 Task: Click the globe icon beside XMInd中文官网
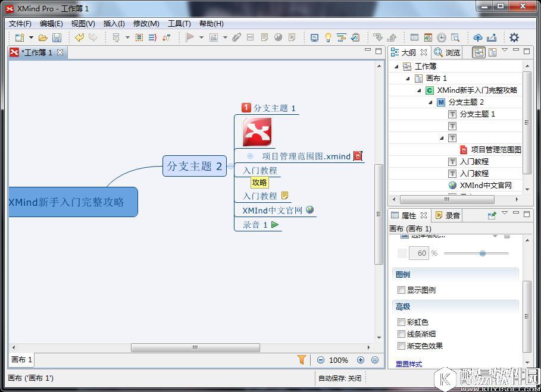(x=311, y=210)
